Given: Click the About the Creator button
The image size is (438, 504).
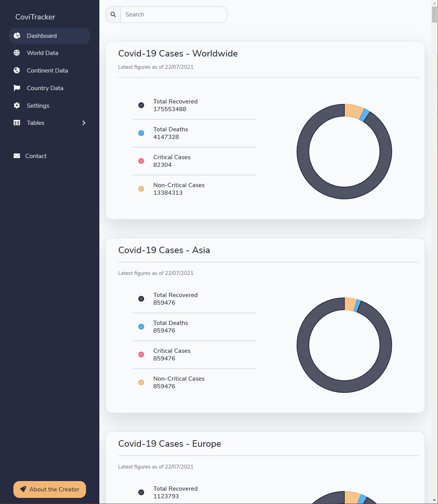Looking at the screenshot, I should pyautogui.click(x=50, y=489).
